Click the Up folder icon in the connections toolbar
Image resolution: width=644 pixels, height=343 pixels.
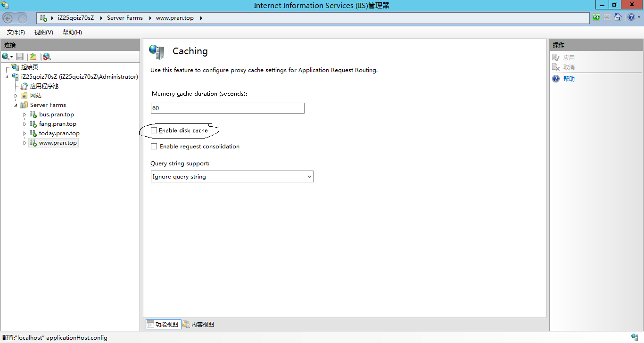33,57
